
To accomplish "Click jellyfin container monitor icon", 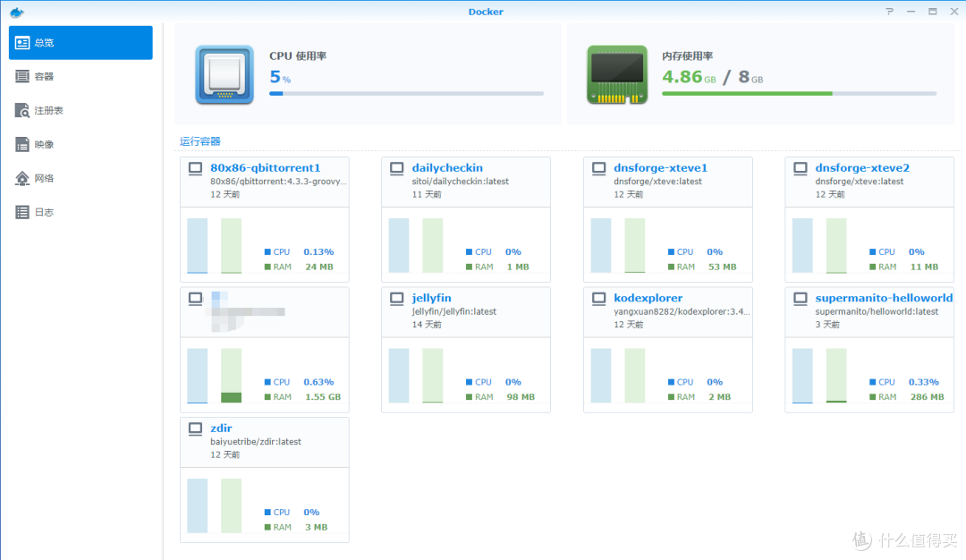I will point(397,299).
